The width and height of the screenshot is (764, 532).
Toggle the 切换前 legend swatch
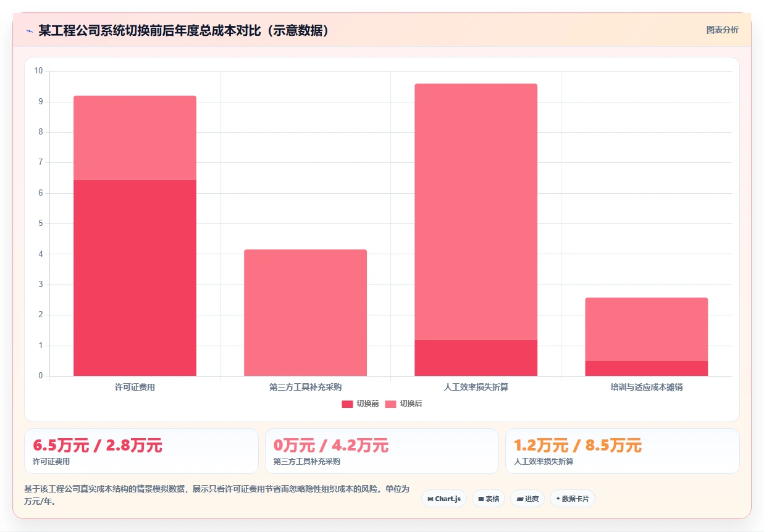tap(347, 404)
